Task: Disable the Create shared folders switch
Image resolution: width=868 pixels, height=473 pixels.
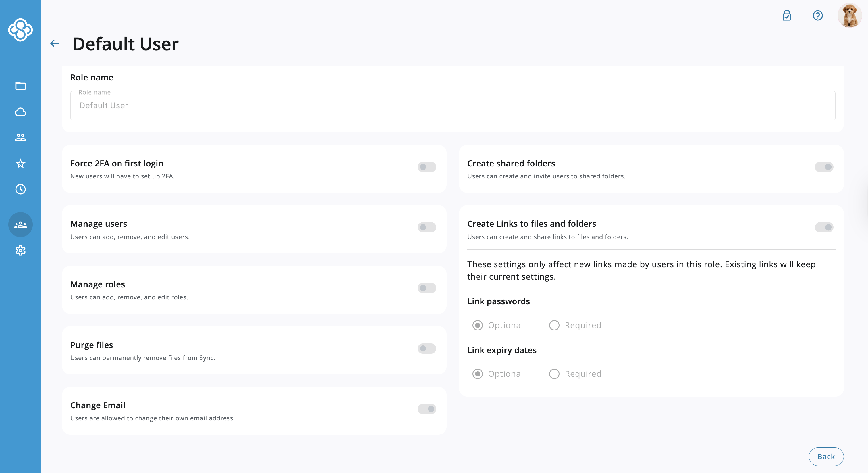Action: 824,167
